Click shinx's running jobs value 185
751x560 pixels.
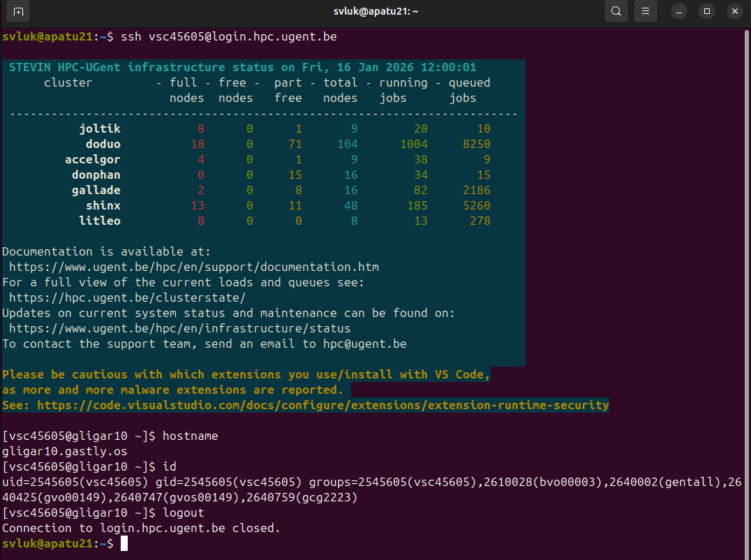point(417,205)
